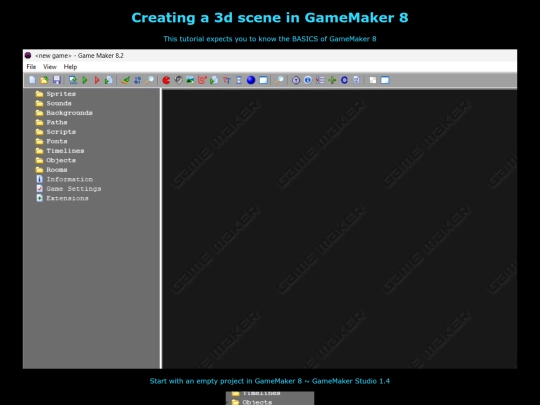Screen dimensions: 540x405
Task: Select the Scripts folder in tree
Action: click(61, 132)
